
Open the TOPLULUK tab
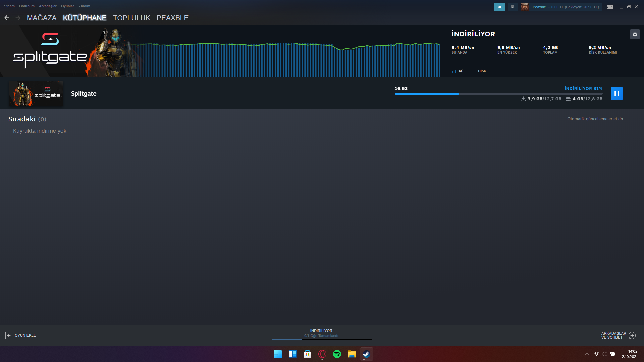pyautogui.click(x=131, y=18)
